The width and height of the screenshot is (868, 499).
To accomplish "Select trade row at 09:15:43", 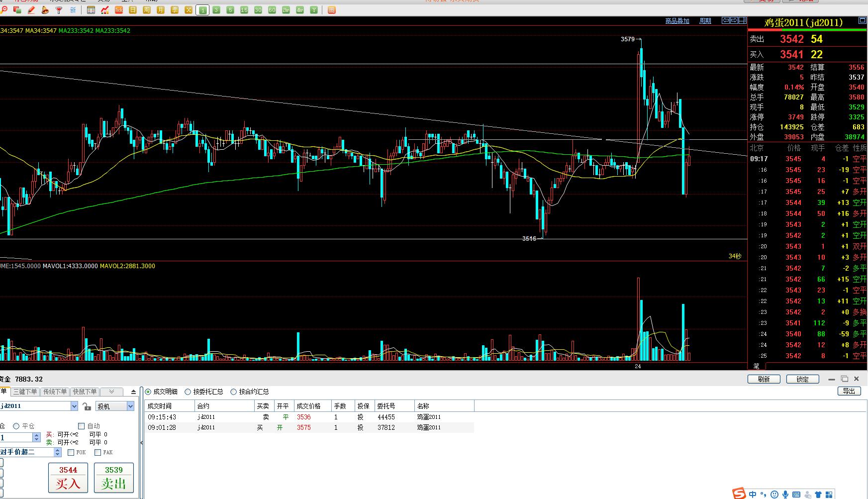I will pyautogui.click(x=309, y=417).
